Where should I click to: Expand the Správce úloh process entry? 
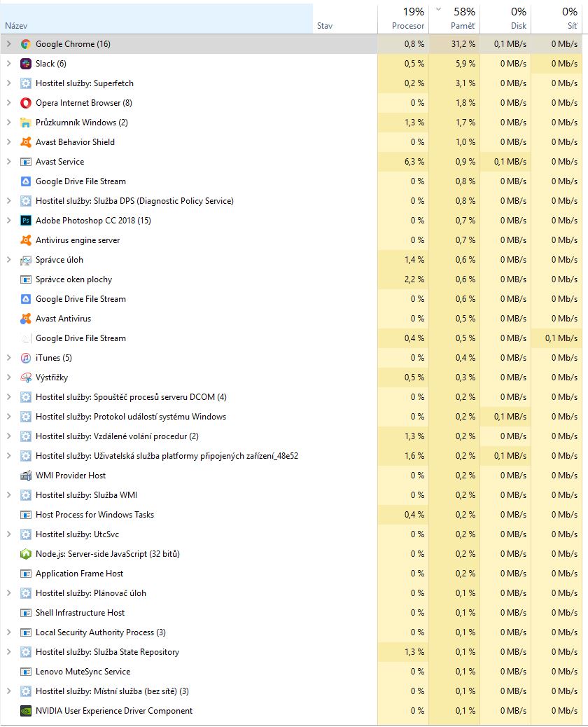pos(8,260)
